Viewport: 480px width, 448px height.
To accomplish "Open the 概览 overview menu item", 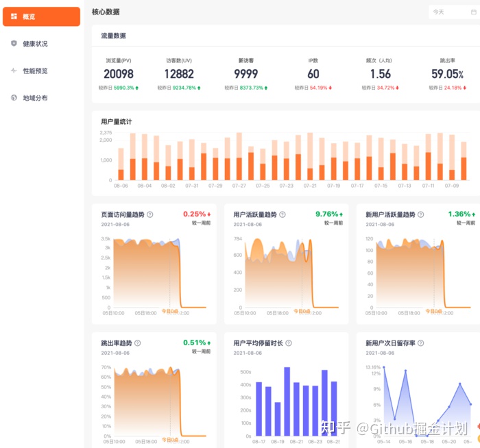I will [41, 16].
